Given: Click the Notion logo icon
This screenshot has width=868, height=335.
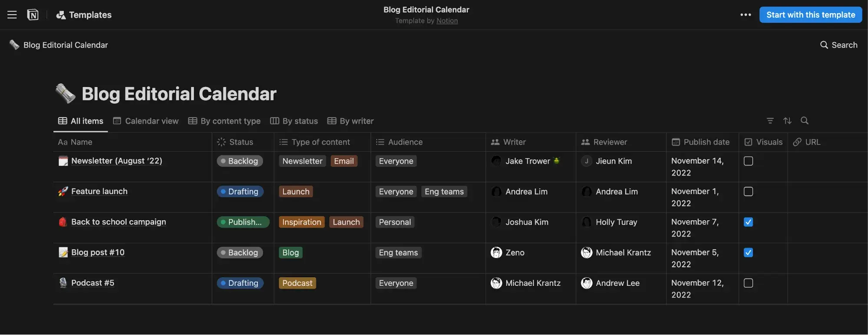Looking at the screenshot, I should tap(33, 15).
